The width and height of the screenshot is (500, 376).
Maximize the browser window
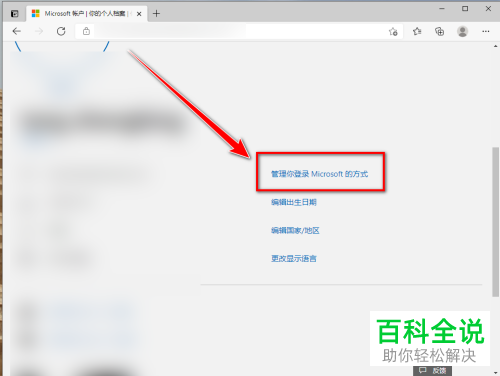tap(465, 9)
